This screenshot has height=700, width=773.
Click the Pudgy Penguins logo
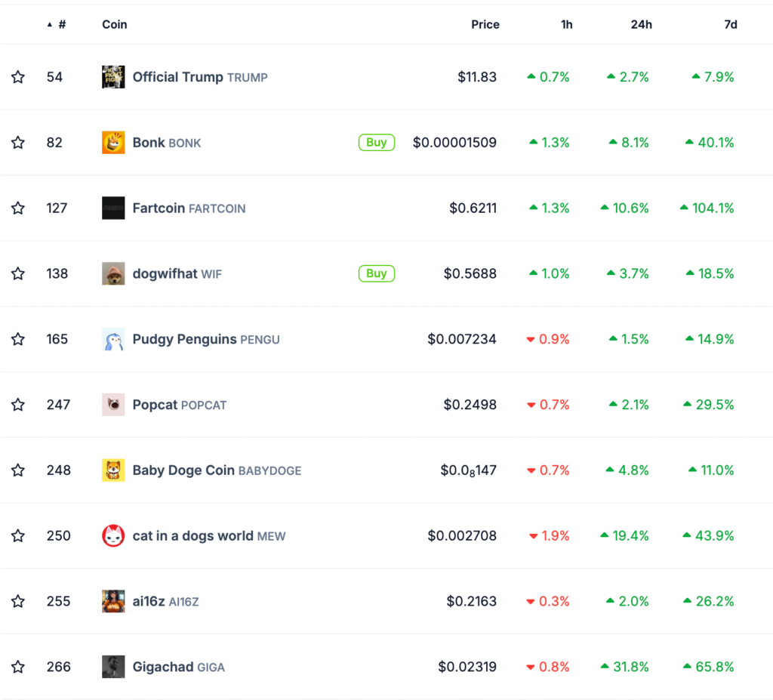tap(113, 339)
